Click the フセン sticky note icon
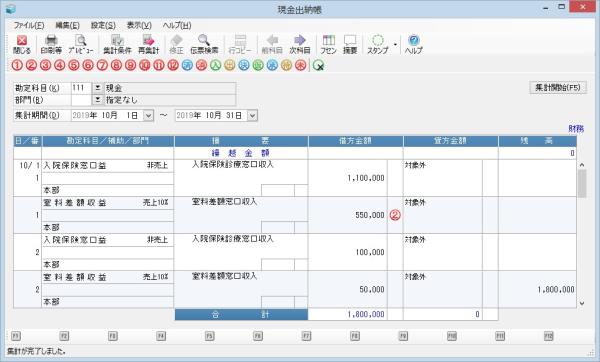The image size is (600, 362). (328, 44)
